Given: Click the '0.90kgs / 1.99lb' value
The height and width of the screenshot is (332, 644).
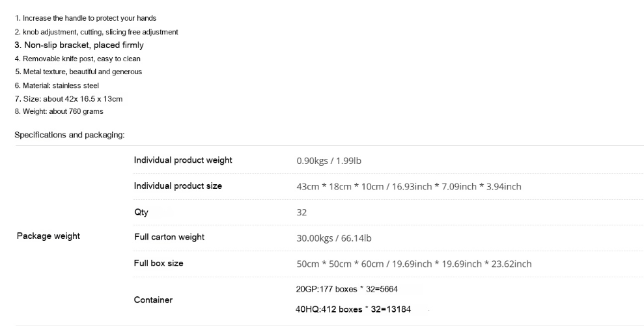Looking at the screenshot, I should [329, 161].
